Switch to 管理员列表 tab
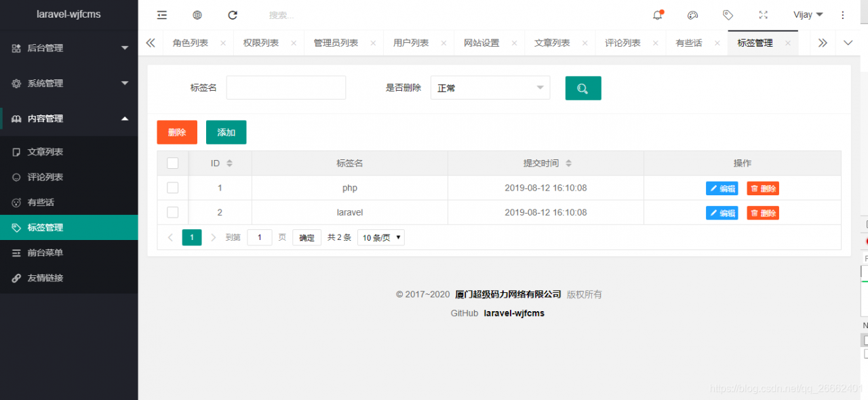This screenshot has width=868, height=400. point(336,43)
